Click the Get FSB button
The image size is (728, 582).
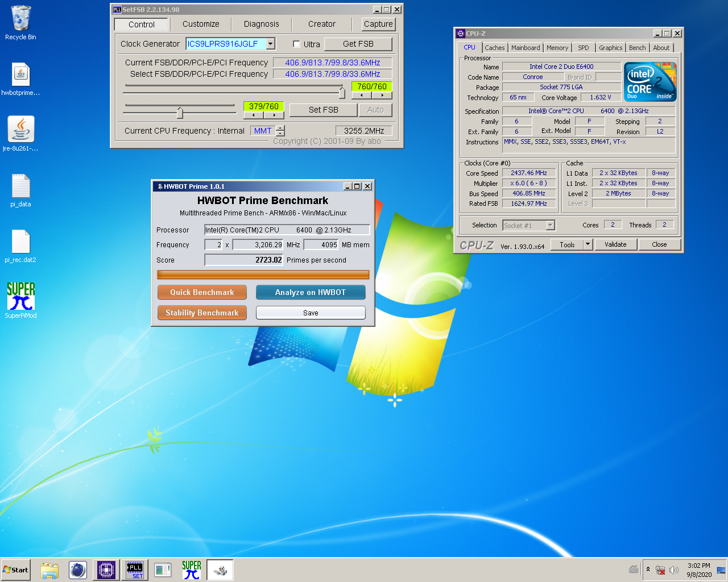(358, 44)
